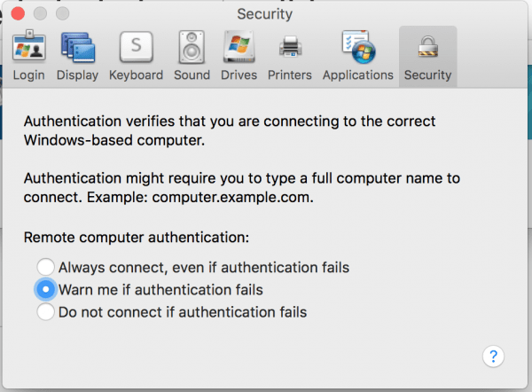Select the Printers icon in toolbar

click(x=291, y=46)
